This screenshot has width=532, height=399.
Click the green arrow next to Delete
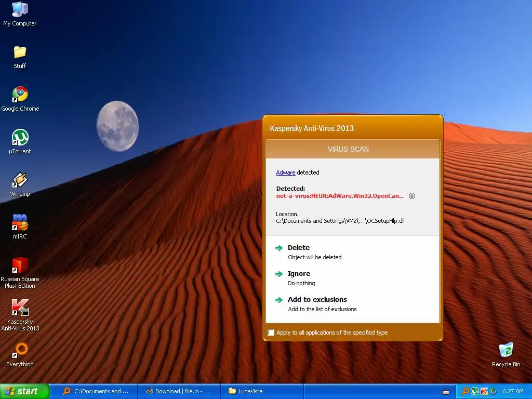[279, 248]
